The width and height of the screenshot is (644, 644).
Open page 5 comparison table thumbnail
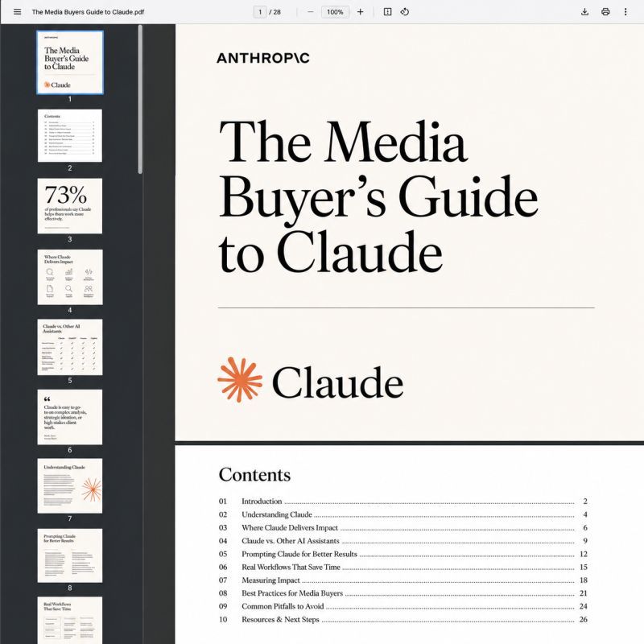tap(70, 347)
